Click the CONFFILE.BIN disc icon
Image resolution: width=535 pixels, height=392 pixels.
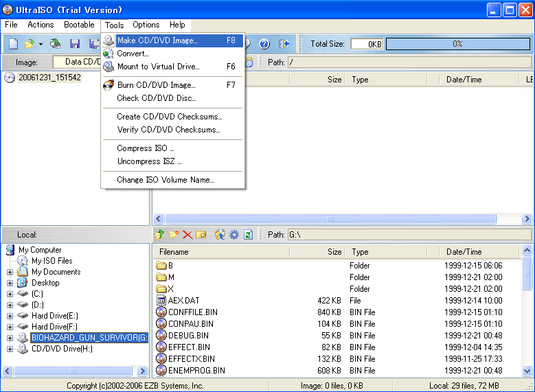pos(161,312)
